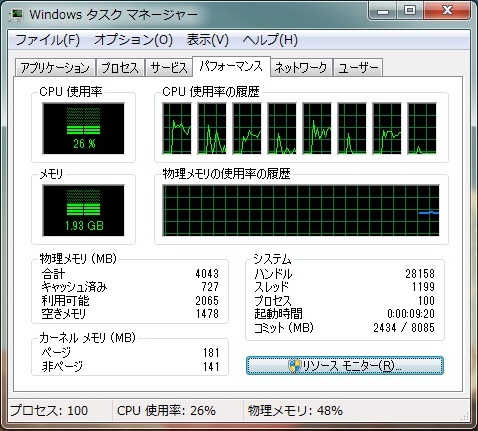Image resolution: width=478 pixels, height=431 pixels.
Task: Open the 表示(V) menu
Action: pos(208,40)
